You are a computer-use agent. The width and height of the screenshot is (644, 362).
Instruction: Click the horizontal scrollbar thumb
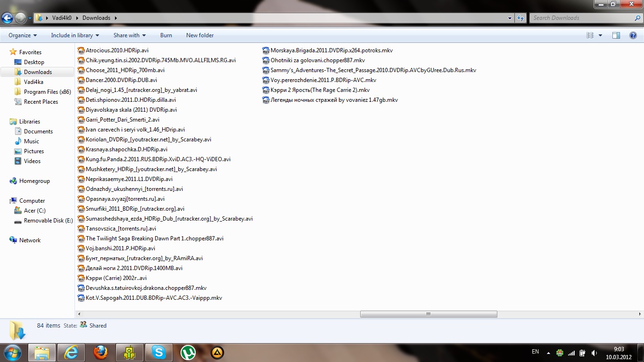pos(429,314)
